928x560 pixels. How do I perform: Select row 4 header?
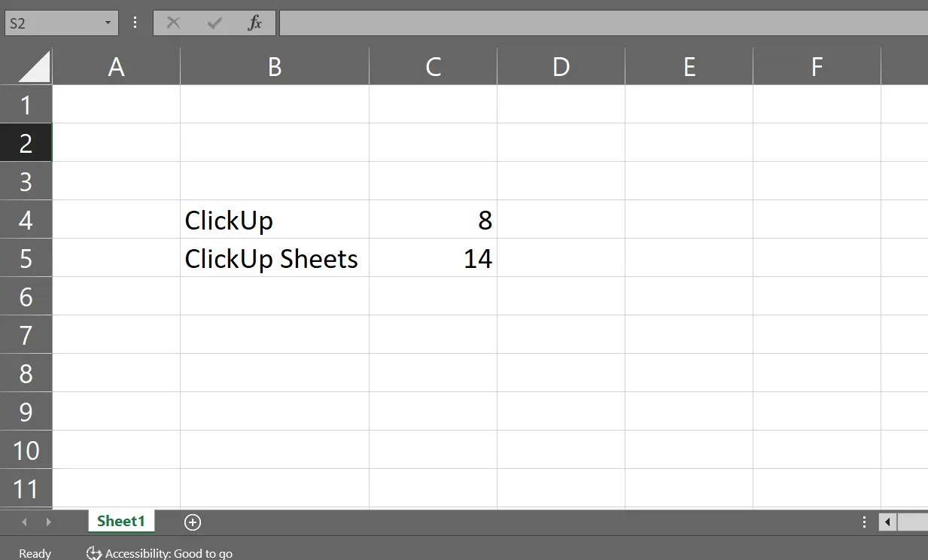click(x=26, y=220)
